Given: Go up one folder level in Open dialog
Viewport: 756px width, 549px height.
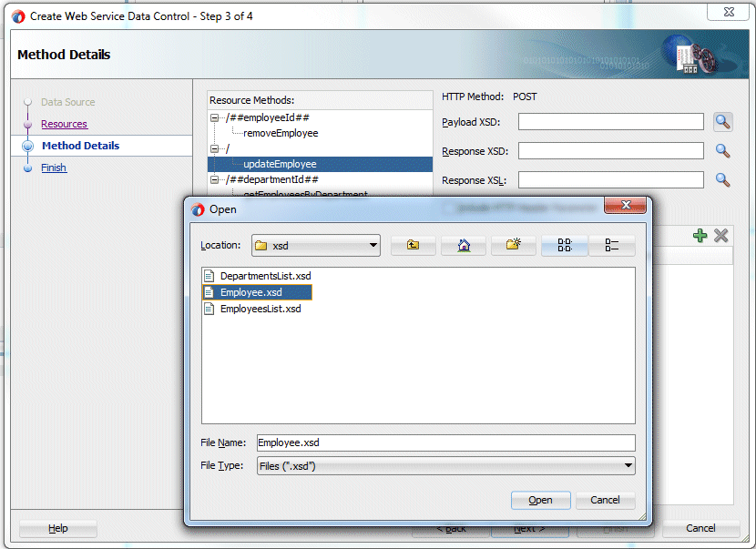Looking at the screenshot, I should tap(413, 245).
